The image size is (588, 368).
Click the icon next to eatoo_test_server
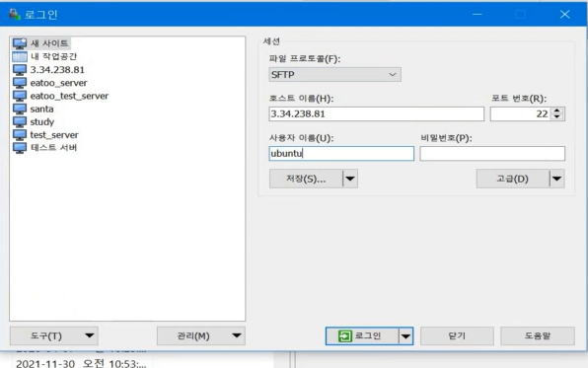20,96
